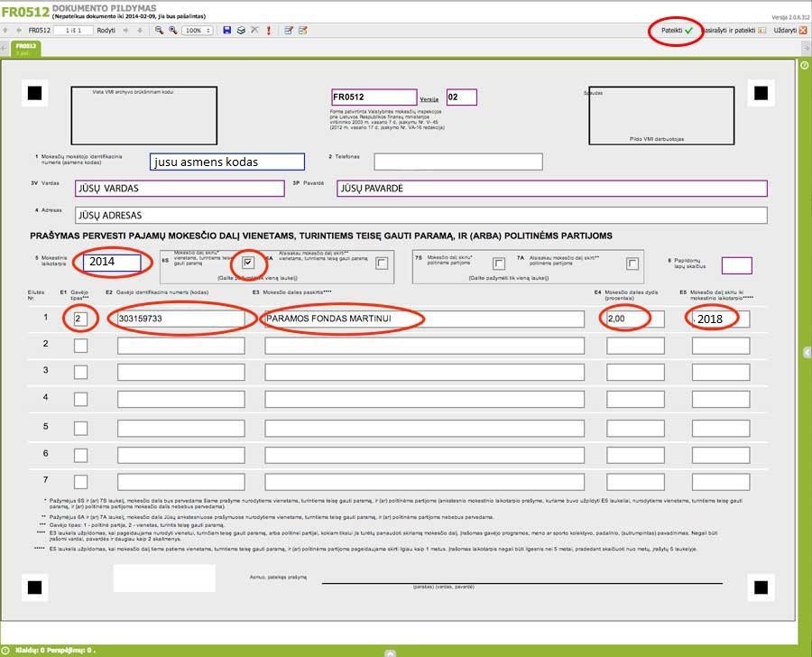Click the Vardas field 'JŪSŲ VARDAS'

tap(180, 188)
